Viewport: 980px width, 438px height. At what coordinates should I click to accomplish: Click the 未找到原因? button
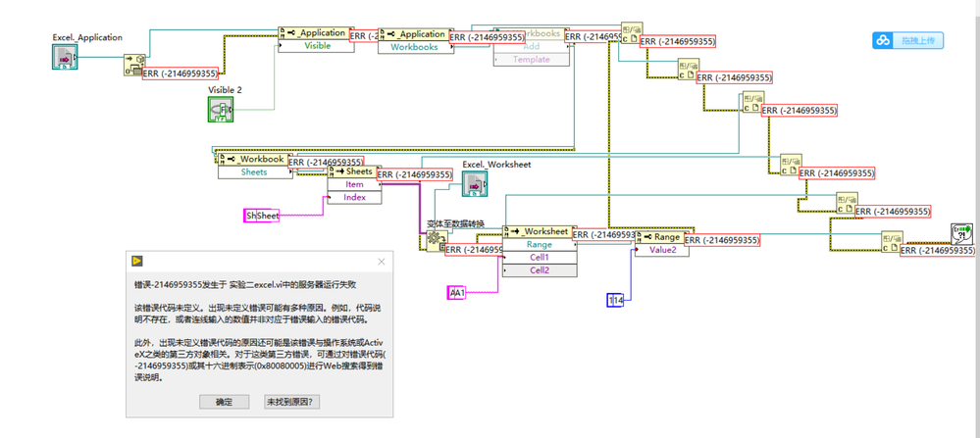[x=293, y=402]
